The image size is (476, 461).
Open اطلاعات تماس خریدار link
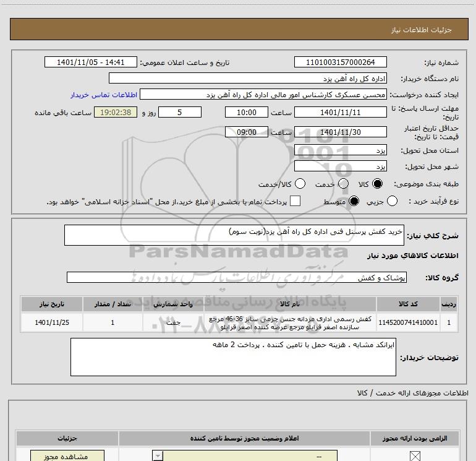104,95
